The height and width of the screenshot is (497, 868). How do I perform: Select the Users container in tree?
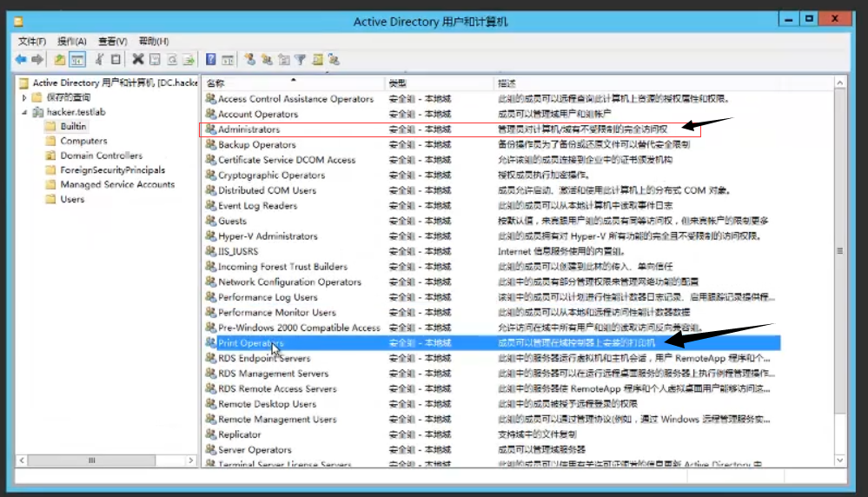[x=72, y=199]
